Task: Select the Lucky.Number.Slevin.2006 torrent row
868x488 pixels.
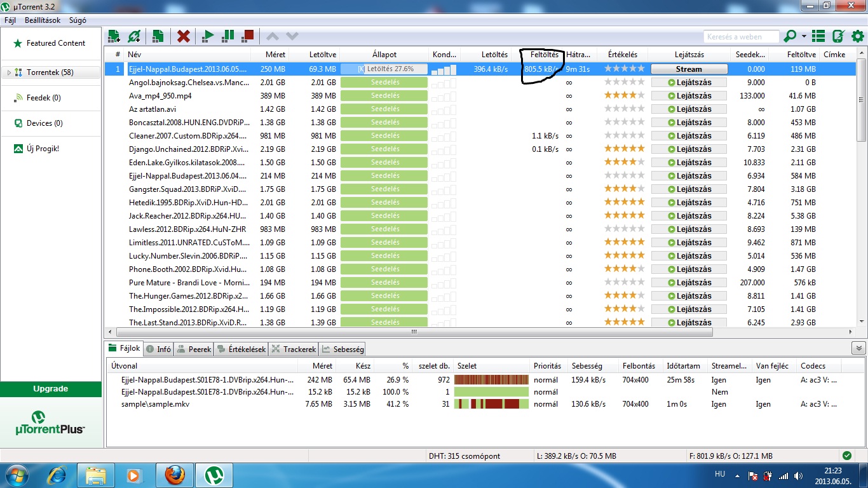Action: [480, 255]
